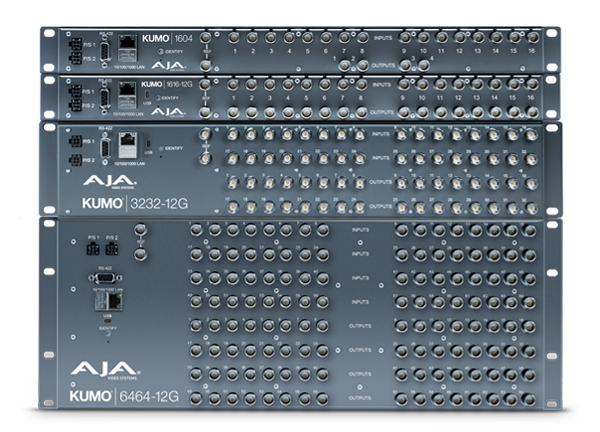The image size is (600, 432).
Task: Click the OUTPUTS label on KUMO 1616-12G
Action: click(382, 112)
